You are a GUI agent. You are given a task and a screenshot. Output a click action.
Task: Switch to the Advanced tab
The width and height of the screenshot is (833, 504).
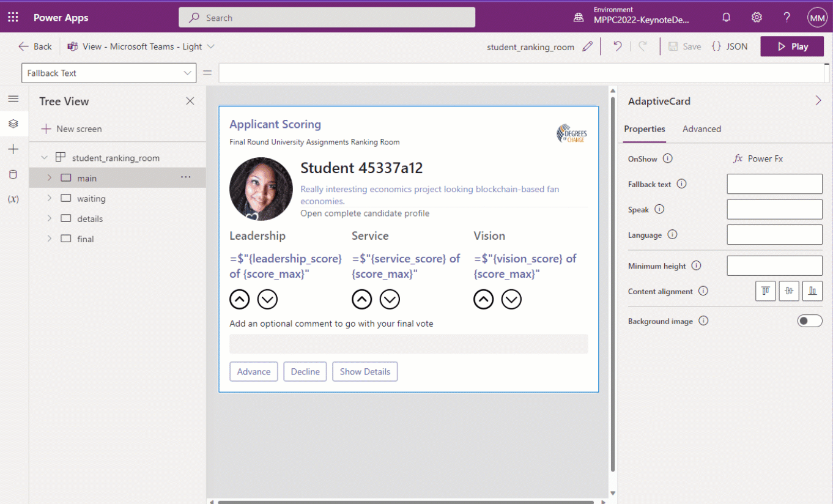(x=702, y=129)
